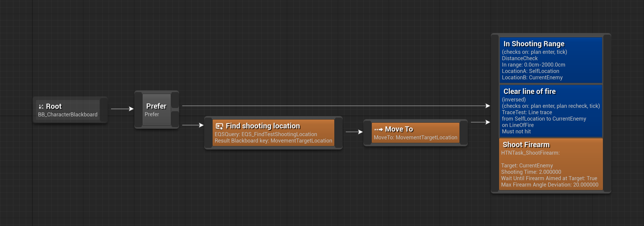Click the Move To node output pin
Image resolution: width=644 pixels, height=226 pixels.
tap(464, 133)
